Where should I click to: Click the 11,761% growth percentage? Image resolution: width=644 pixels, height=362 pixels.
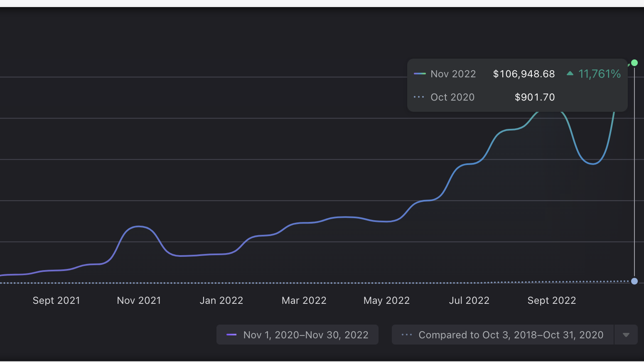pyautogui.click(x=599, y=74)
